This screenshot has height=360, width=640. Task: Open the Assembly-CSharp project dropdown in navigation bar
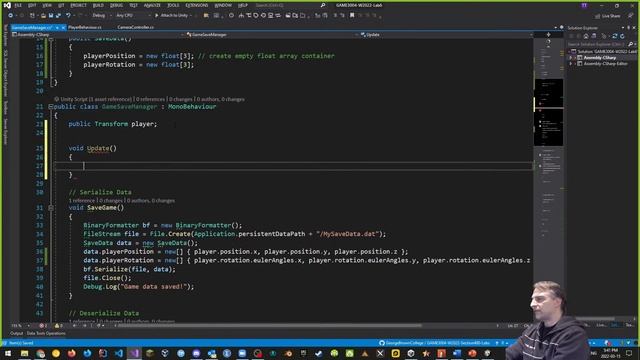coord(97,35)
